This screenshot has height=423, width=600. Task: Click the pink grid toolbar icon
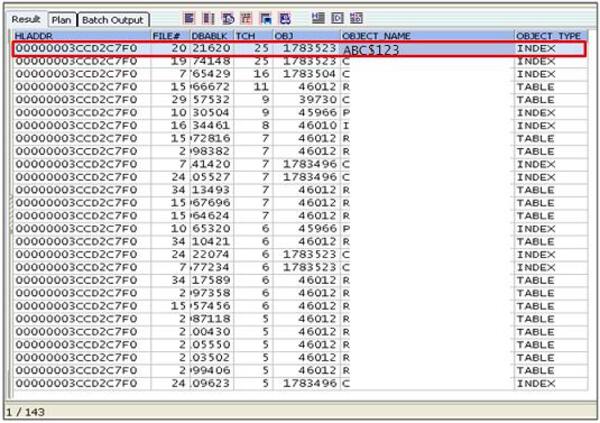246,18
